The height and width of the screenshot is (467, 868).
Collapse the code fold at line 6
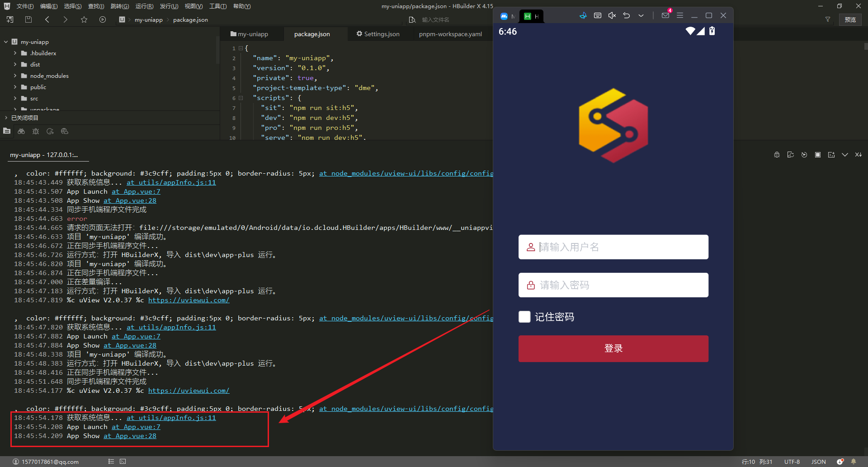click(241, 98)
